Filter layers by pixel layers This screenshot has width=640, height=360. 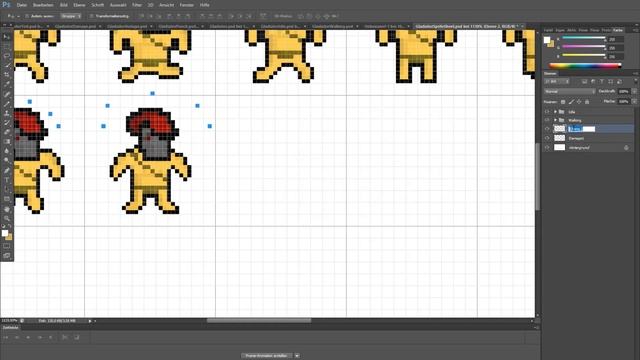click(x=584, y=82)
